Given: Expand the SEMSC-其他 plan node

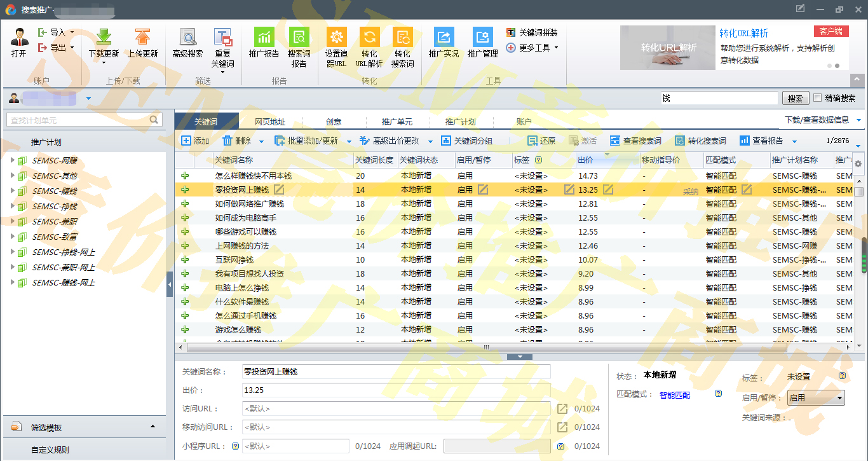Looking at the screenshot, I should [13, 175].
